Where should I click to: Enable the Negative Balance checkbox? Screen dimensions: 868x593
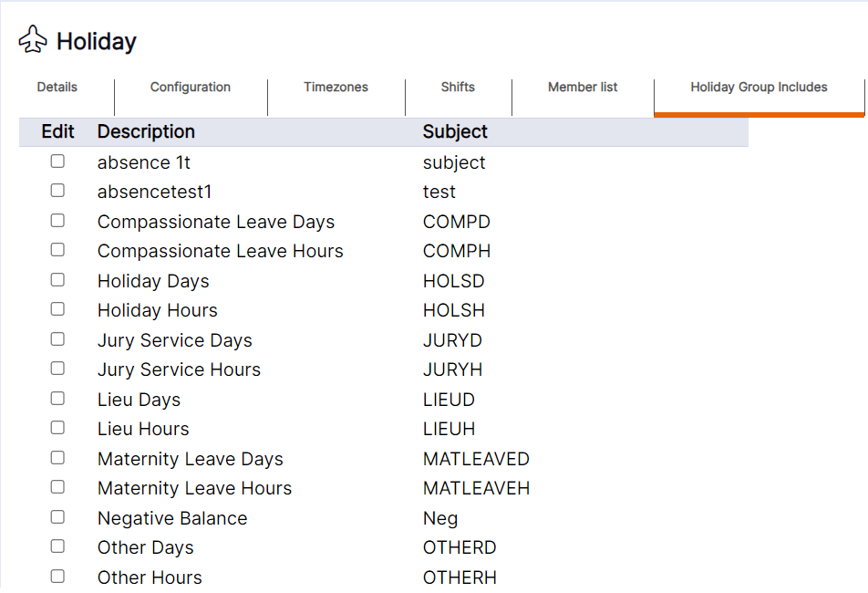57,516
